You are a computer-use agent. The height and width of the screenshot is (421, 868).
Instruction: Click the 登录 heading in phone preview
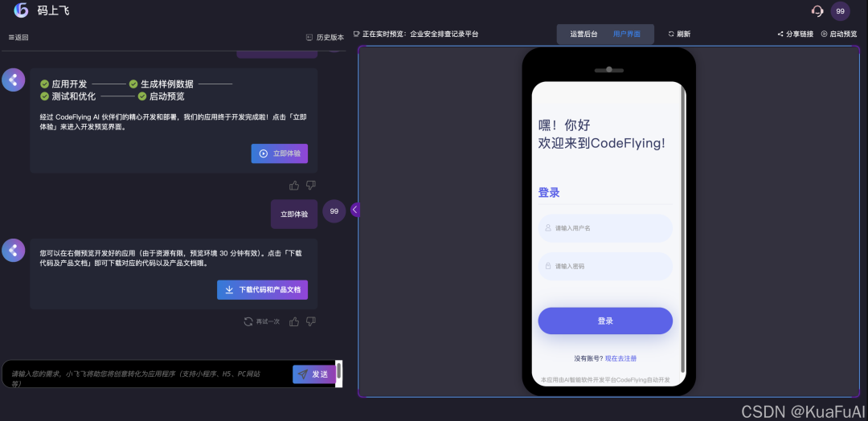(x=549, y=193)
